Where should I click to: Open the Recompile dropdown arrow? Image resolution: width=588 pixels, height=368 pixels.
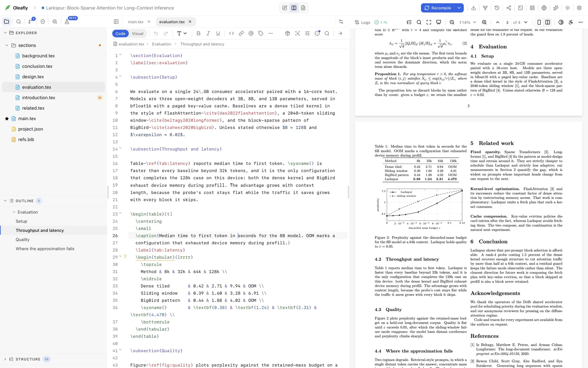click(x=459, y=8)
